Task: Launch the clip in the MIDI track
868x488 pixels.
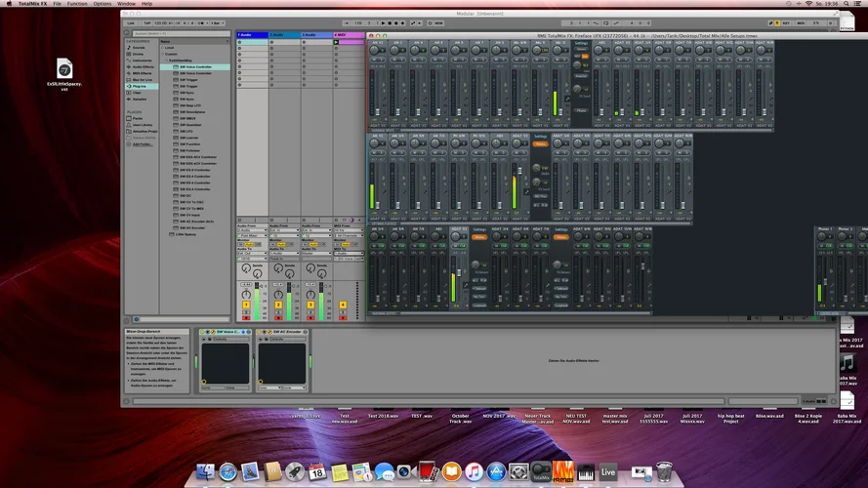Action: 337,42
